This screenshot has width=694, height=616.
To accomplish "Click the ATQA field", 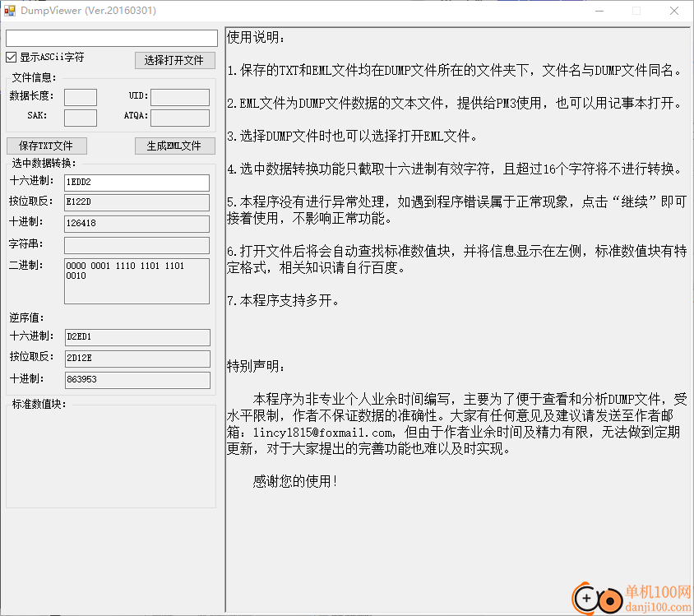I will pyautogui.click(x=180, y=118).
